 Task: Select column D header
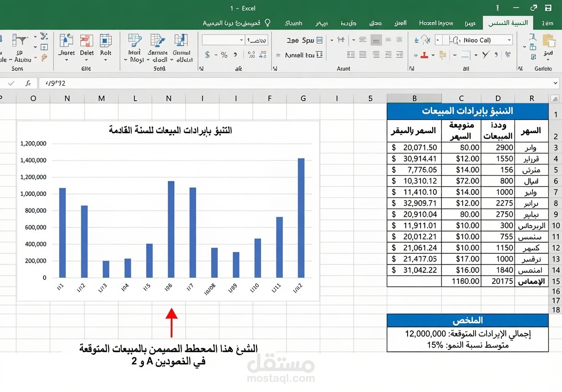pos(498,98)
